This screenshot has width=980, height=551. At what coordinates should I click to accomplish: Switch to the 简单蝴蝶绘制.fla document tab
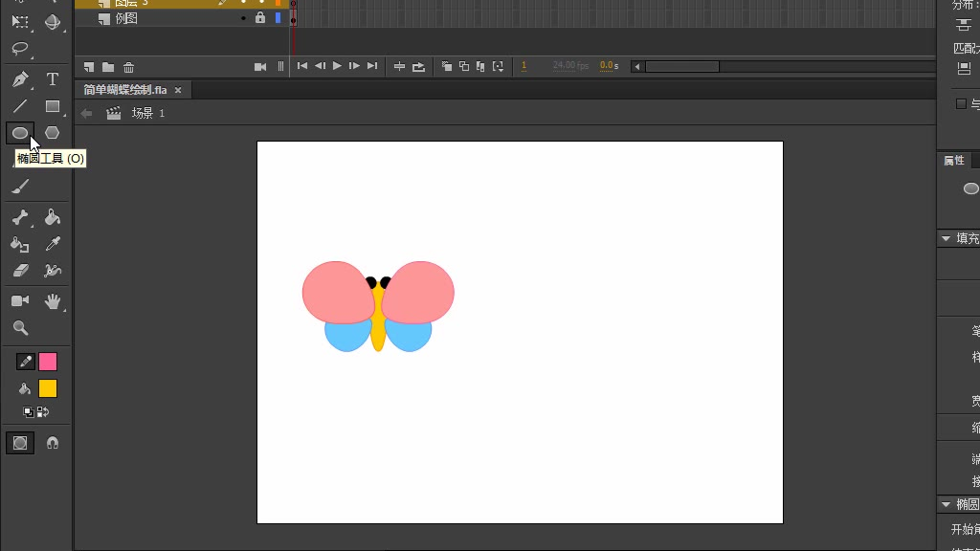pyautogui.click(x=124, y=90)
